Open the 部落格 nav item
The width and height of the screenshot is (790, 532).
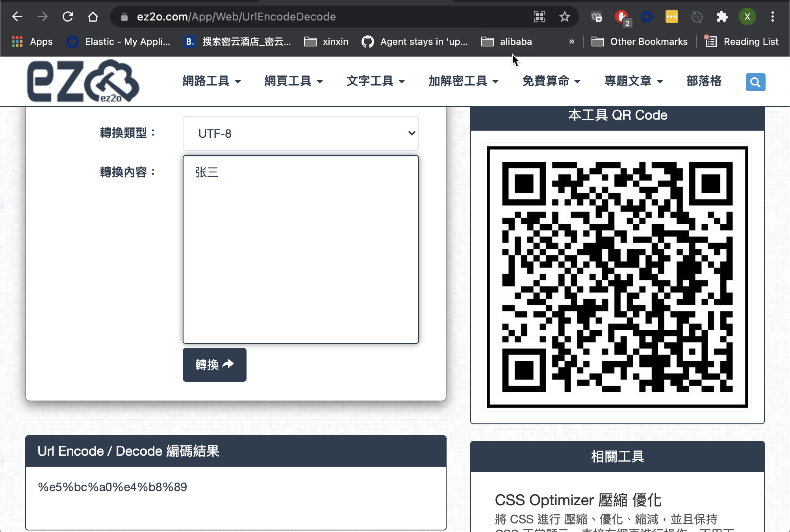[704, 81]
